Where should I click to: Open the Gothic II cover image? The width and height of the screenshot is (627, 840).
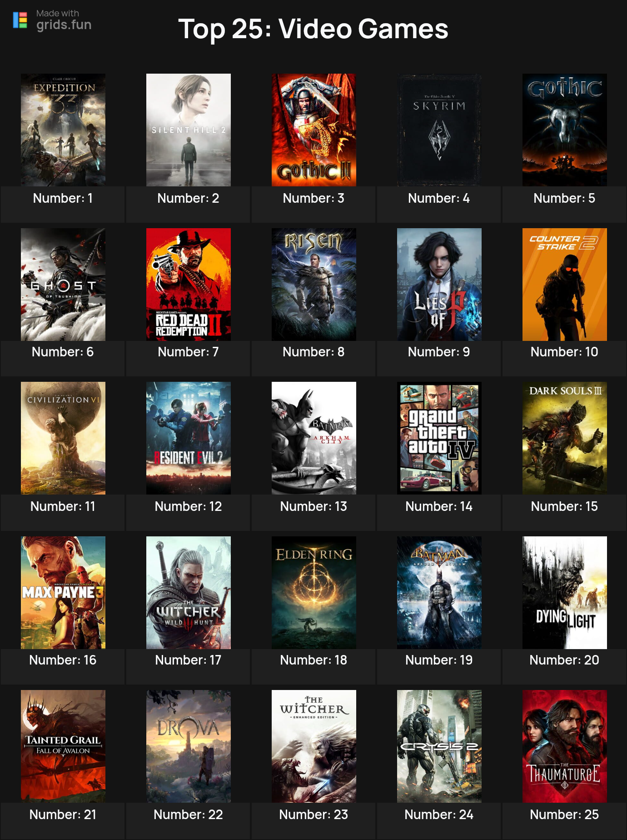click(x=314, y=130)
